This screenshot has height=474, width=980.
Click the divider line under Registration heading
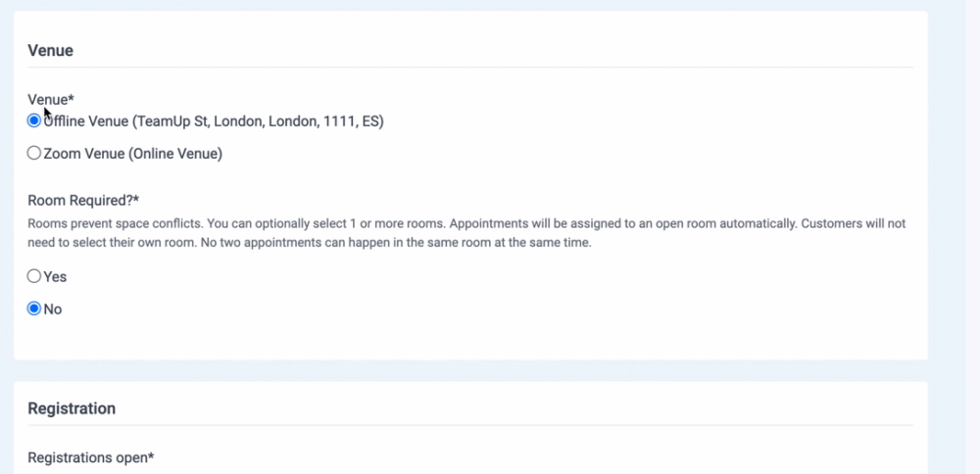[x=470, y=425]
